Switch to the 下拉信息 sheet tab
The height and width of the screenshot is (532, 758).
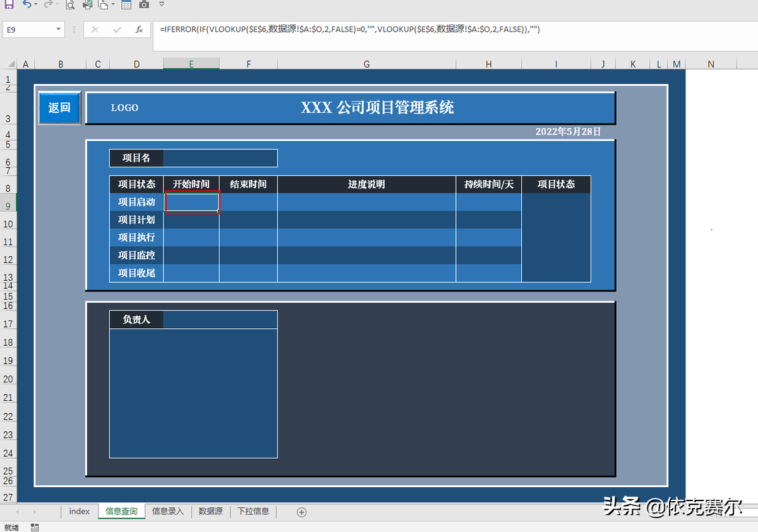[253, 511]
